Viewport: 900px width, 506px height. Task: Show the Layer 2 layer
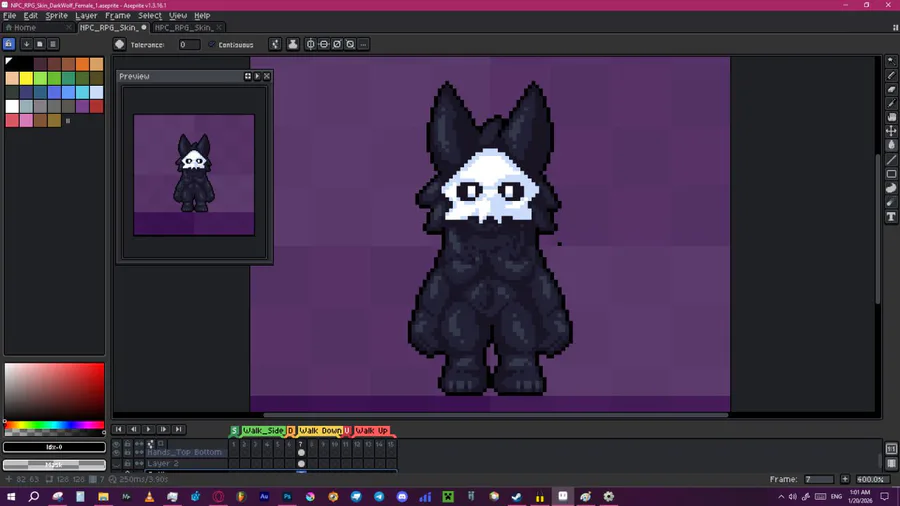[x=117, y=463]
